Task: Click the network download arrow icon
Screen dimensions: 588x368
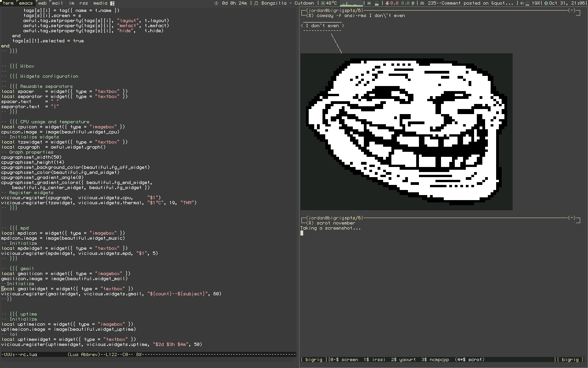Action: pyautogui.click(x=387, y=3)
